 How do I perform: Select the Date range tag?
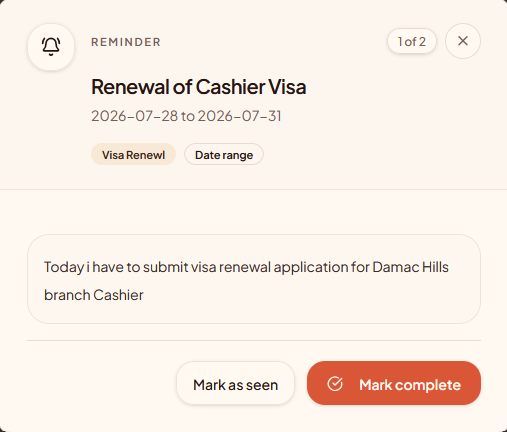pos(224,154)
